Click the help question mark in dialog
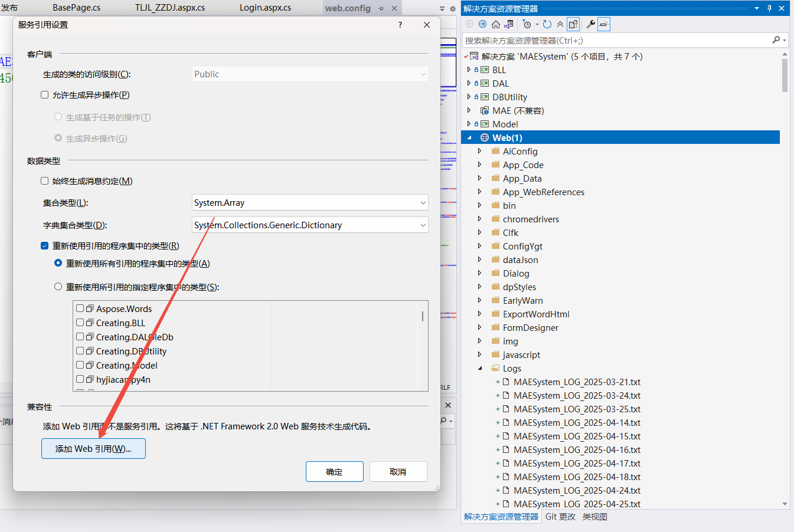Screen dimensions: 794x532 tap(400, 25)
